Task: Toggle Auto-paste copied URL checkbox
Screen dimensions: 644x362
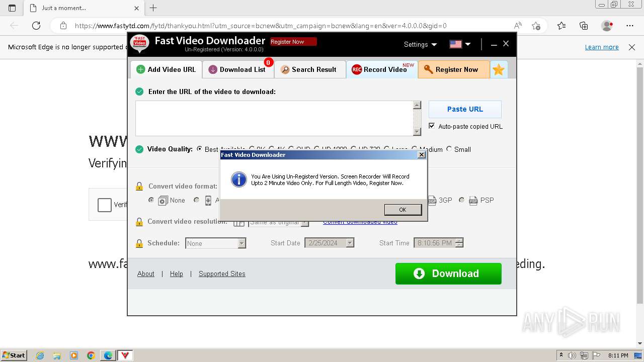Action: 432,126
